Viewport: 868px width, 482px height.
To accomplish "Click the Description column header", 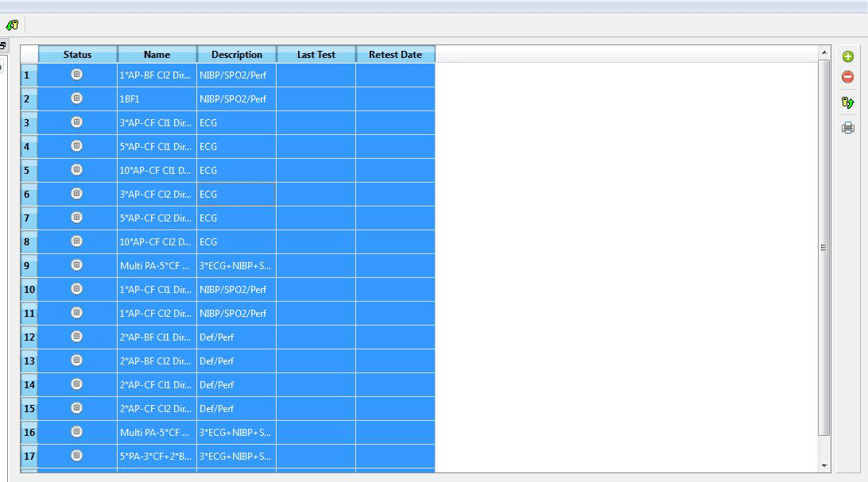I will tap(237, 55).
